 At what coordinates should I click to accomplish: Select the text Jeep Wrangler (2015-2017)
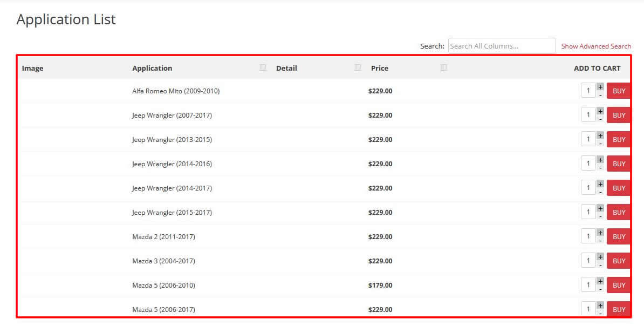[x=172, y=212]
